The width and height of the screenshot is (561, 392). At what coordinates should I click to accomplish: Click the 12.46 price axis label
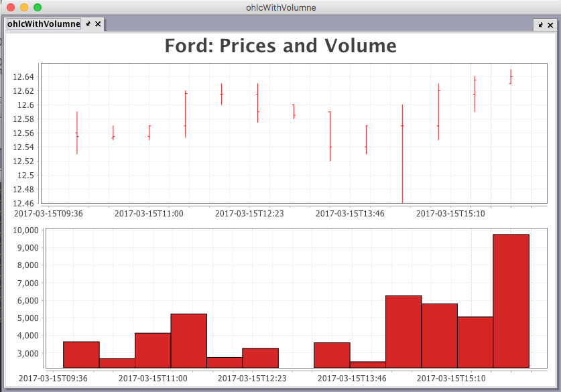23,203
